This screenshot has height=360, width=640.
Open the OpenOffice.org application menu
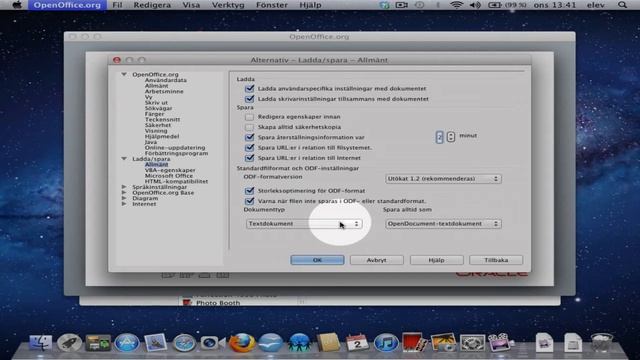point(67,5)
